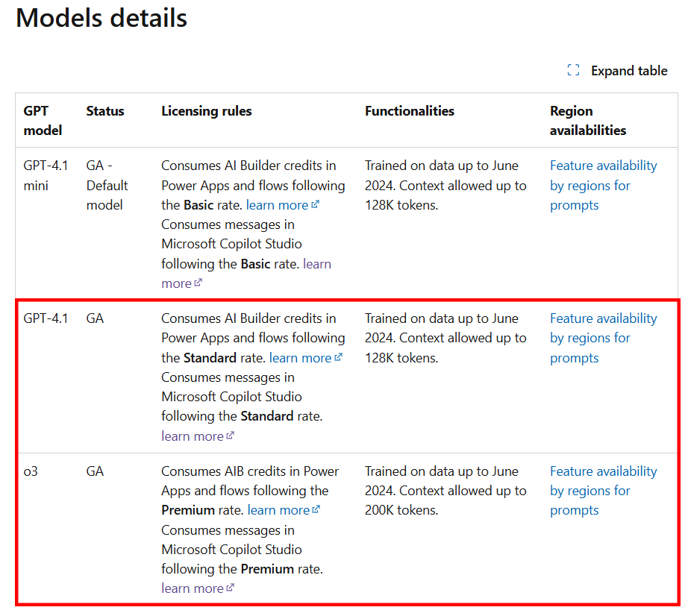Click the Region availabilities column header
The image size is (688, 616).
(x=588, y=121)
